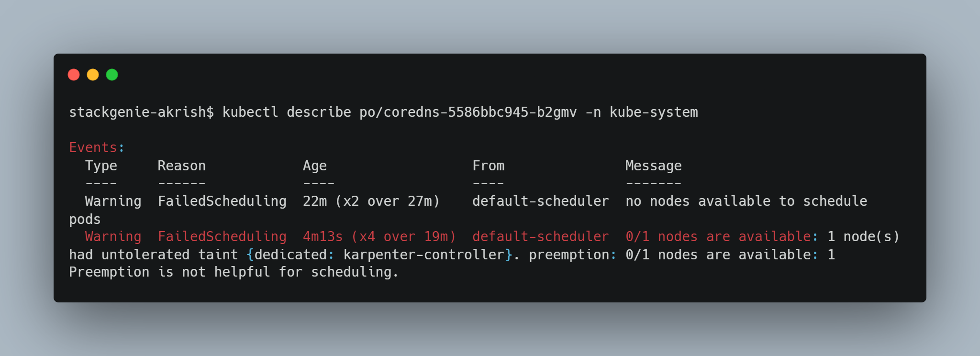Click the Age column header

315,166
